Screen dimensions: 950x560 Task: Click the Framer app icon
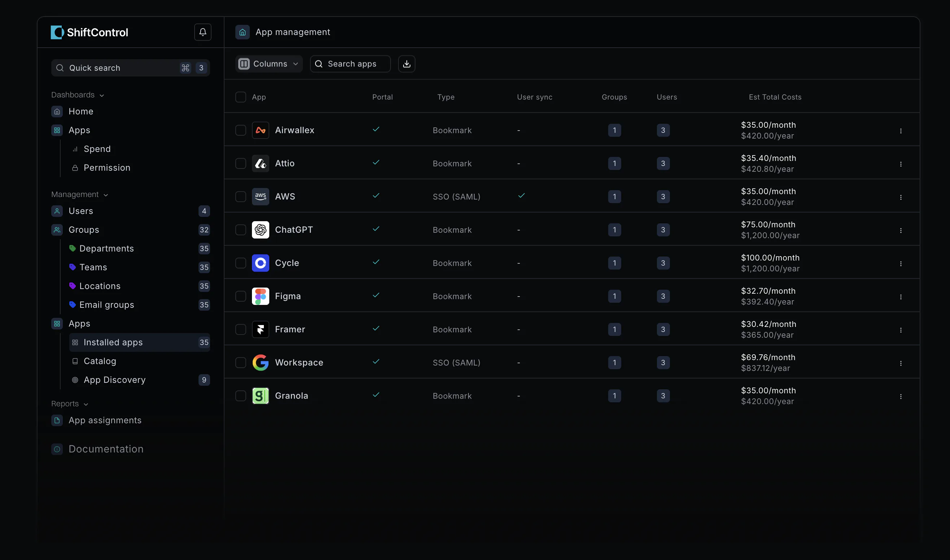pyautogui.click(x=261, y=329)
